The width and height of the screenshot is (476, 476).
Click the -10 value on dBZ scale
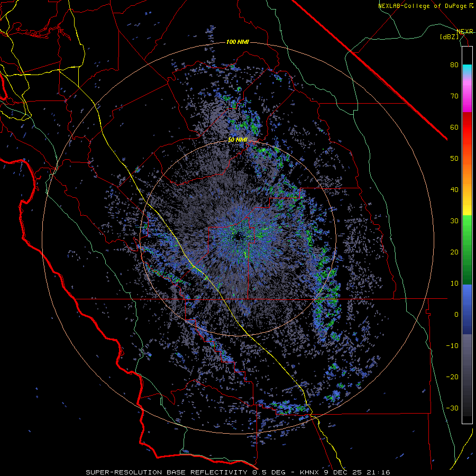[x=452, y=346]
